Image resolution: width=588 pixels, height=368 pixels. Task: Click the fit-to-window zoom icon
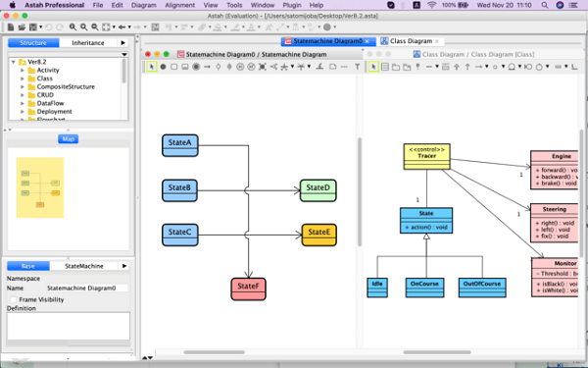point(106,27)
